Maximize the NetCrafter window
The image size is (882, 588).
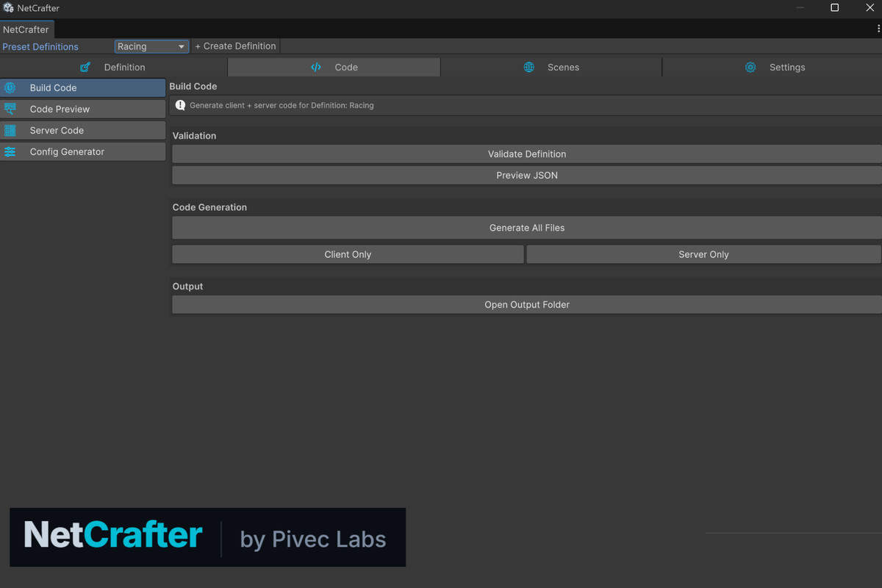click(x=834, y=7)
